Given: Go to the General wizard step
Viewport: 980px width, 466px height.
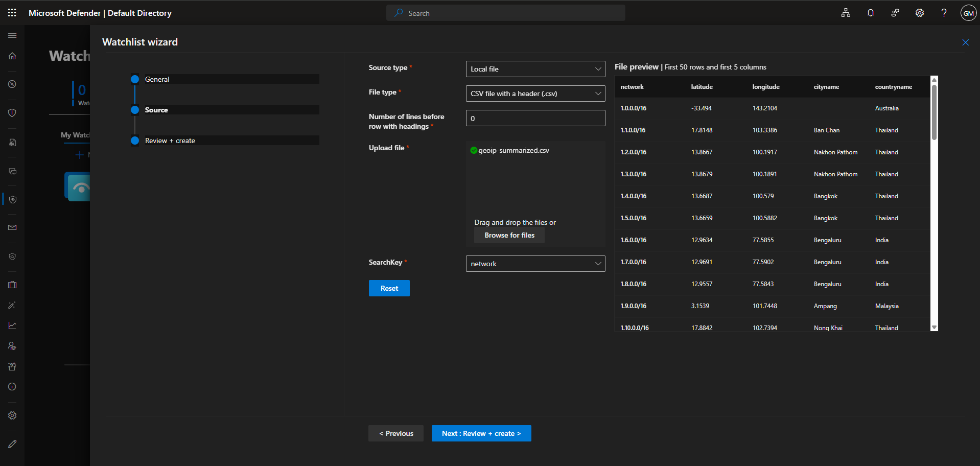Looking at the screenshot, I should point(157,79).
